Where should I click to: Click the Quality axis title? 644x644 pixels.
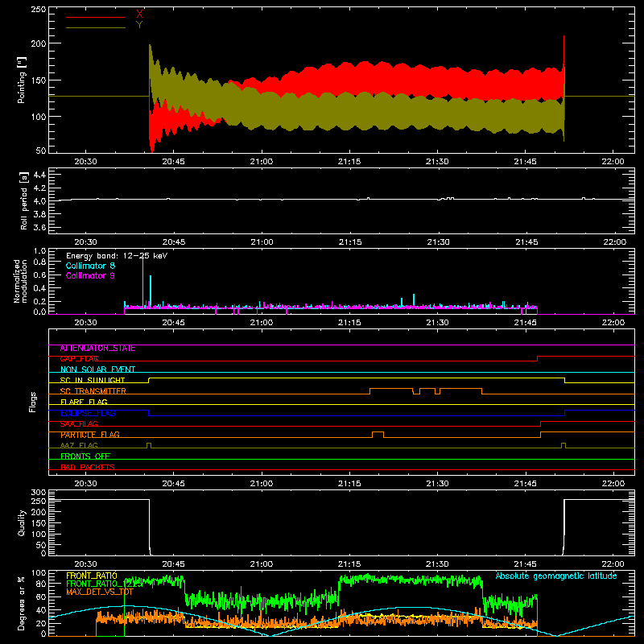(x=22, y=522)
